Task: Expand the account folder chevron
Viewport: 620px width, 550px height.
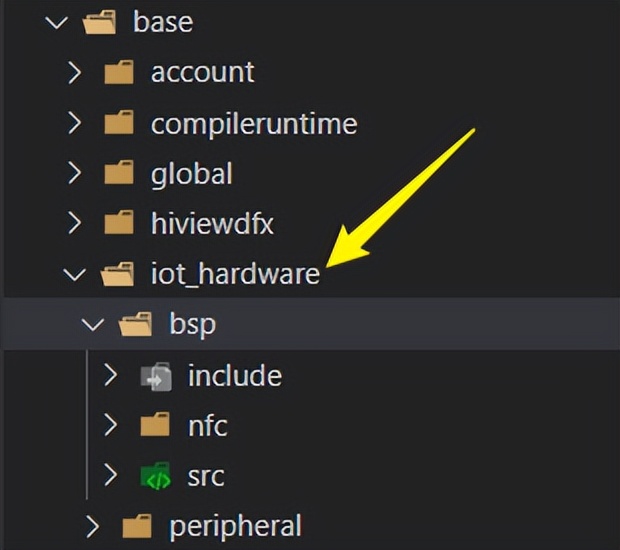Action: 74,72
